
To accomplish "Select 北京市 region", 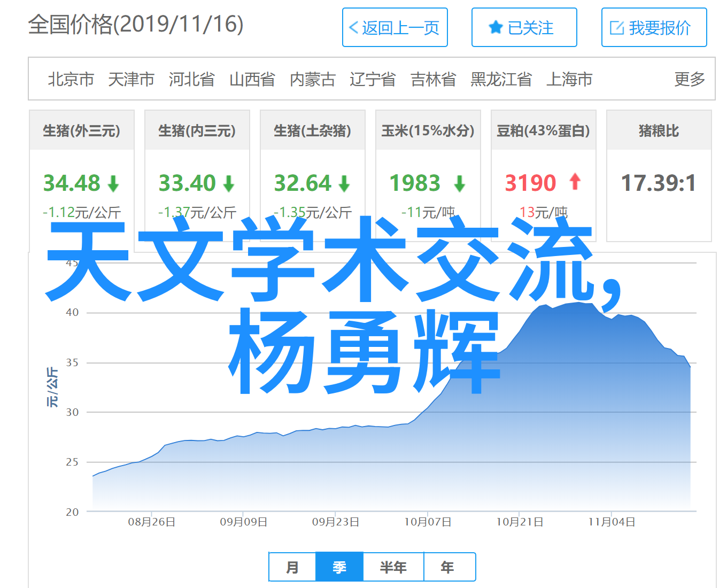I will pyautogui.click(x=71, y=79).
